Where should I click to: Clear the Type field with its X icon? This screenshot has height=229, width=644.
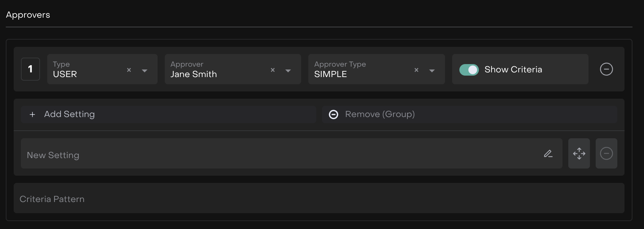point(129,70)
